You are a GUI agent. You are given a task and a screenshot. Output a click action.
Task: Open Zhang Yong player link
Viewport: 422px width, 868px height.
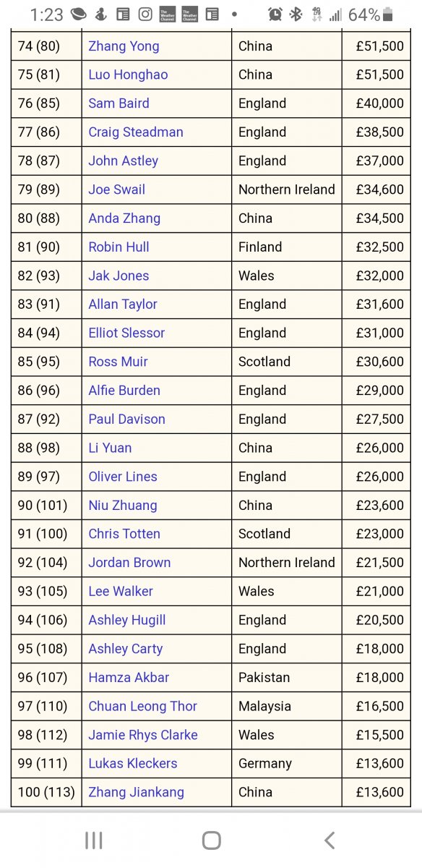click(x=124, y=46)
